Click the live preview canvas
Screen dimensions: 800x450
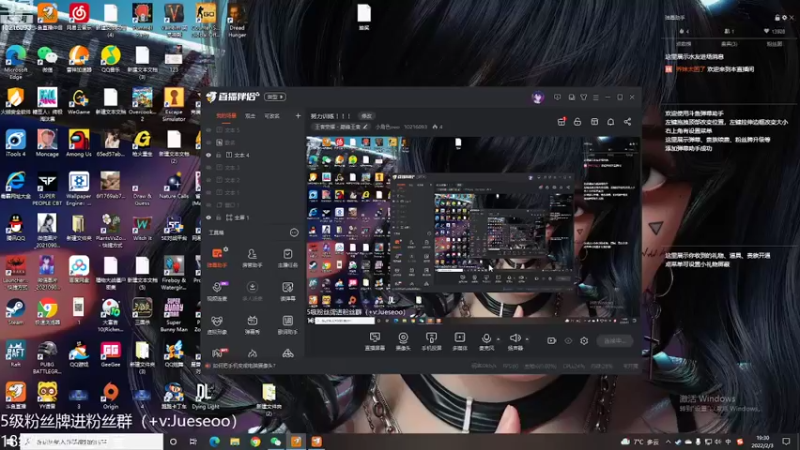coord(473,230)
